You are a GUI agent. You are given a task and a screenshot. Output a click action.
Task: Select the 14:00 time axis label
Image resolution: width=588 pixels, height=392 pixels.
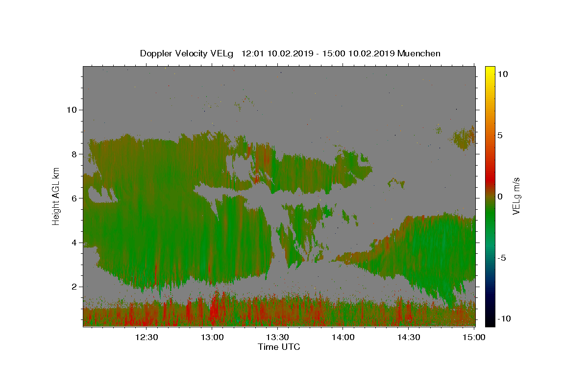click(x=343, y=337)
